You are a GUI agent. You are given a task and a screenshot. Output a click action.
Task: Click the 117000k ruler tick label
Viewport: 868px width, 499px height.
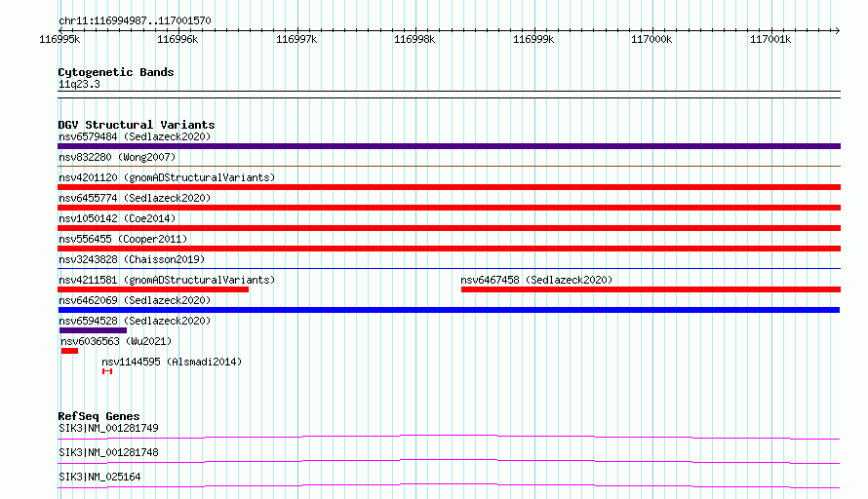pos(651,39)
